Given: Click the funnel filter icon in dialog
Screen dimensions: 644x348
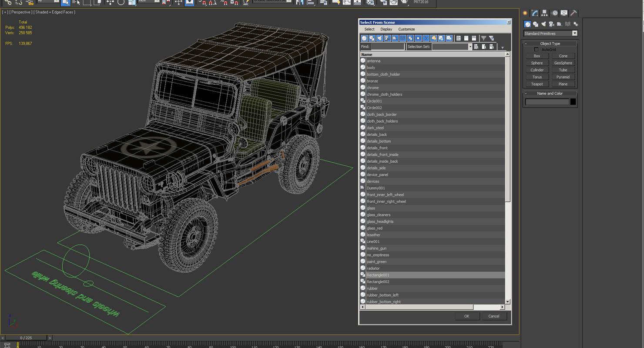Looking at the screenshot, I should (483, 38).
